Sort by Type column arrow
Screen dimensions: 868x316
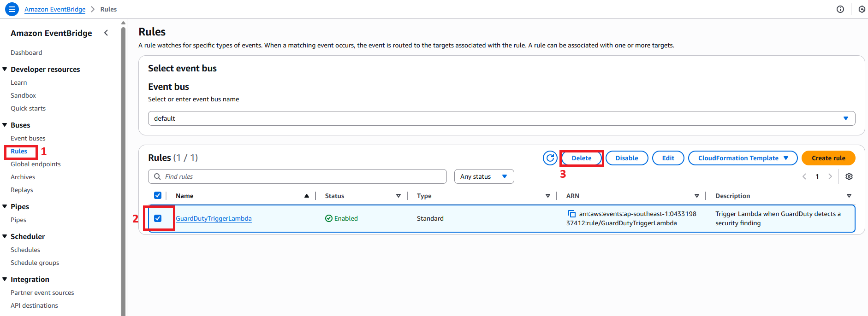(x=548, y=196)
